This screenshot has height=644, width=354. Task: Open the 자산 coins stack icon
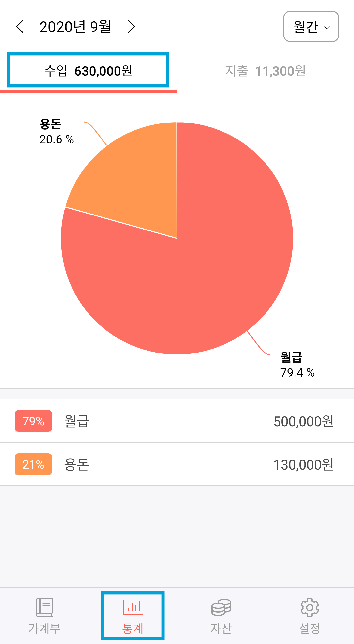point(221,608)
